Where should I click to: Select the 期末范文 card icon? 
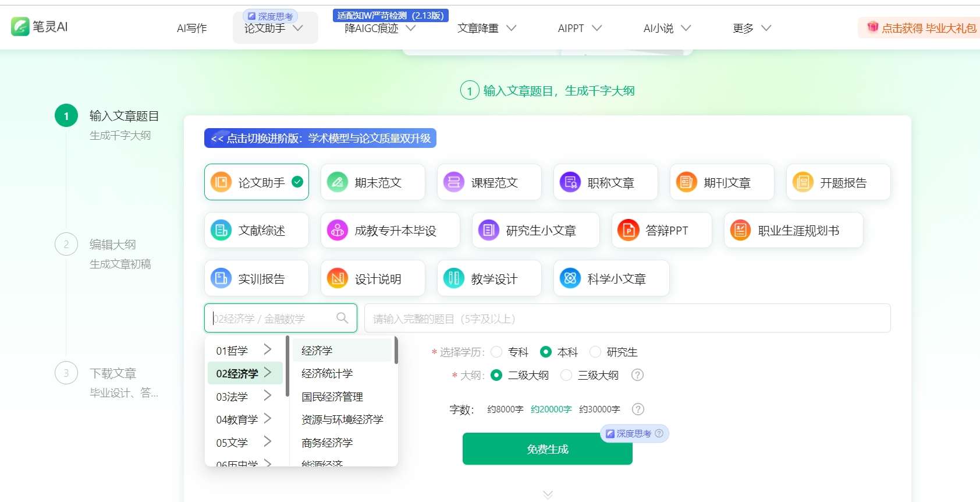[x=338, y=182]
